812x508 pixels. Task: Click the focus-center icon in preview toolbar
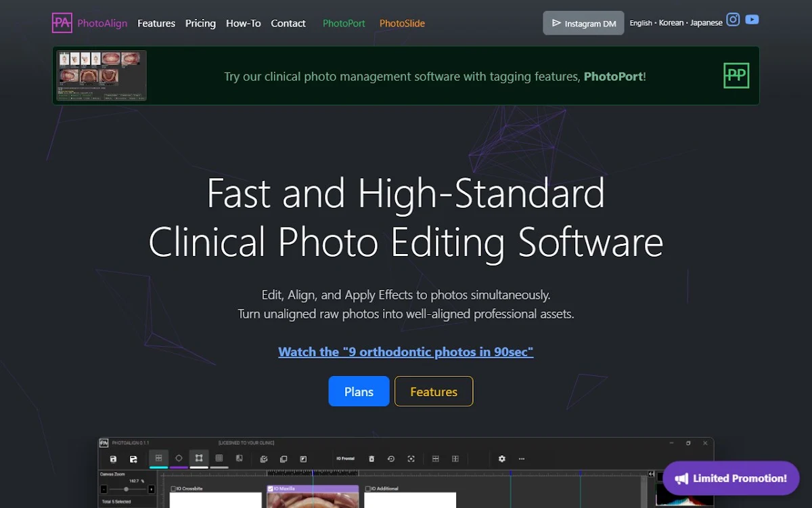tap(411, 459)
